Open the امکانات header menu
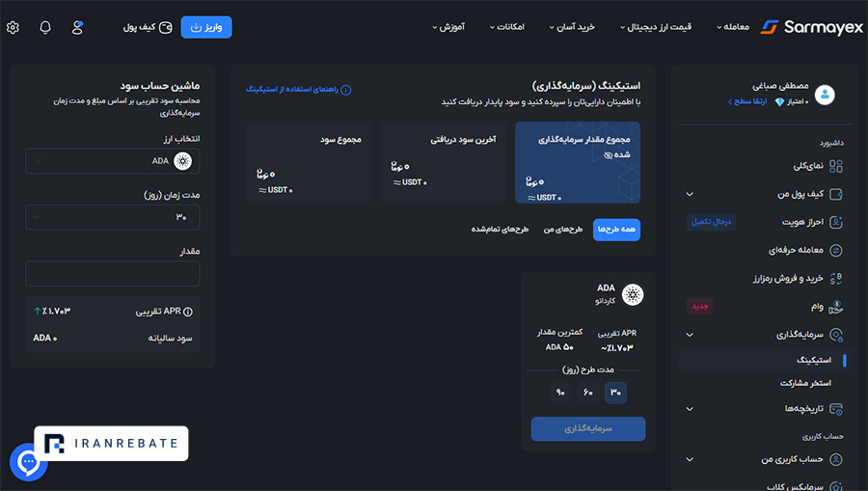868x491 pixels. (x=506, y=27)
